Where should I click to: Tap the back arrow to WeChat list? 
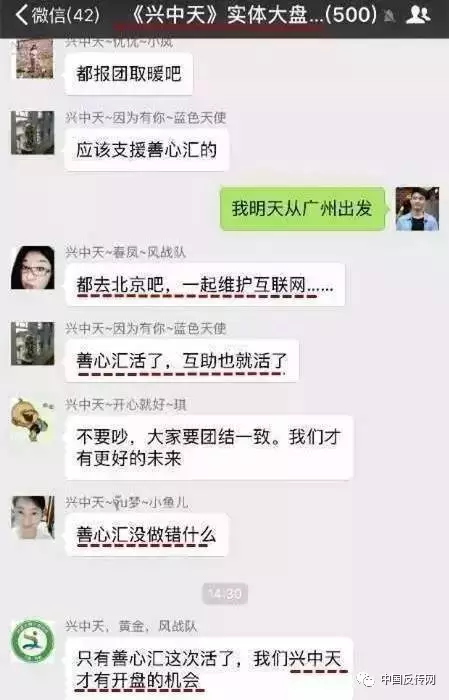[x=21, y=15]
